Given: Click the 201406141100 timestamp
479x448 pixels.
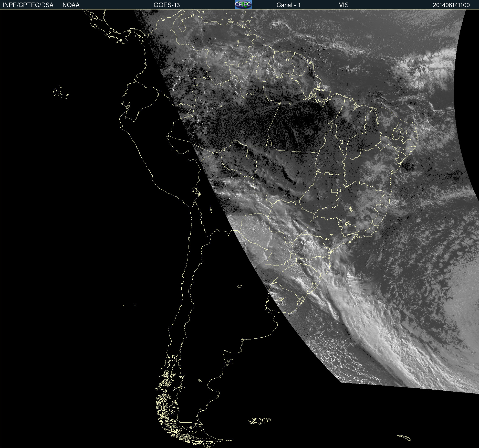Looking at the screenshot, I should pos(451,5).
